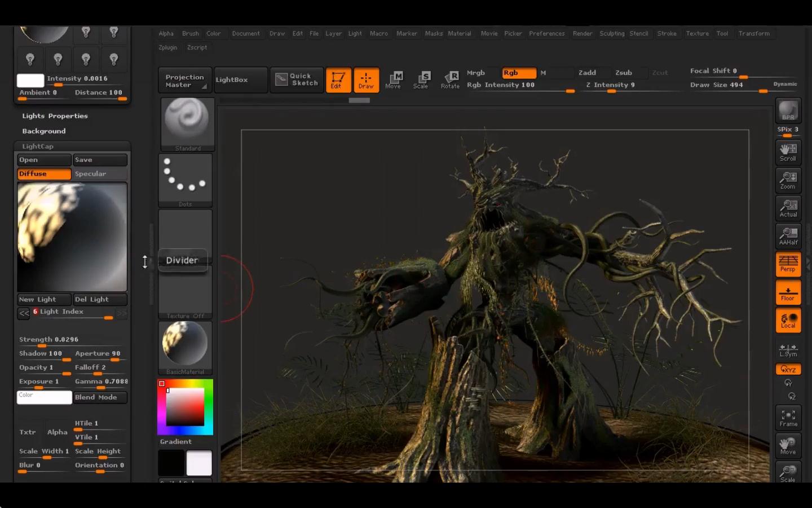The height and width of the screenshot is (508, 812).
Task: Collapse the LightCap section header
Action: [38, 146]
